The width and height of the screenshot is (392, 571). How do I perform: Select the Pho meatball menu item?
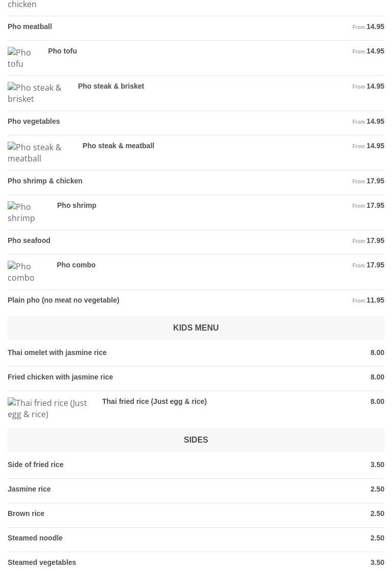pyautogui.click(x=30, y=26)
